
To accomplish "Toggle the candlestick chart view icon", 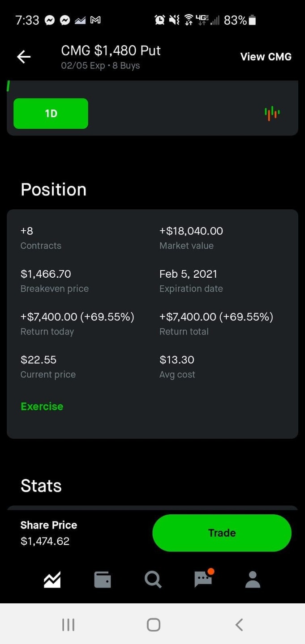I will click(x=272, y=114).
